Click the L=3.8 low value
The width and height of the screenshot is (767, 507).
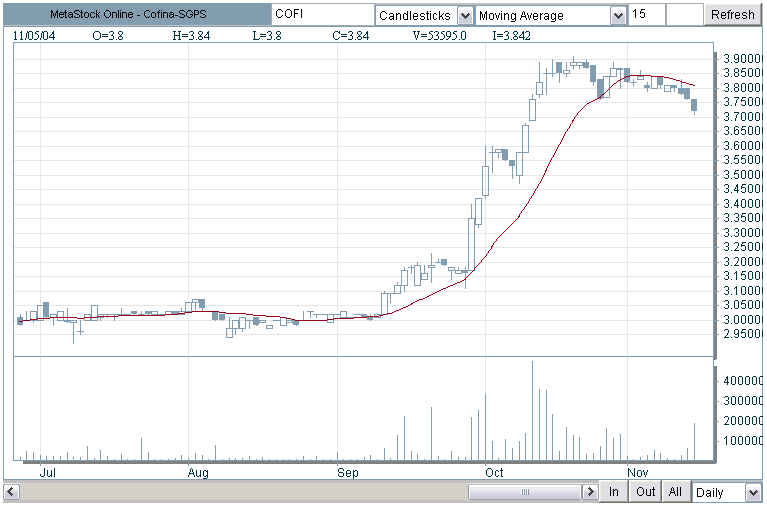point(267,36)
